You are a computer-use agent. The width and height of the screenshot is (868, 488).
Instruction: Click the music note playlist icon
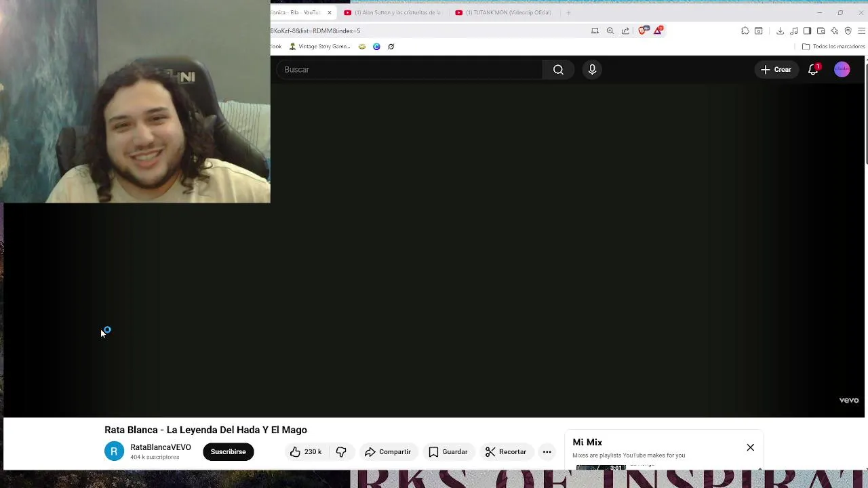coord(793,30)
